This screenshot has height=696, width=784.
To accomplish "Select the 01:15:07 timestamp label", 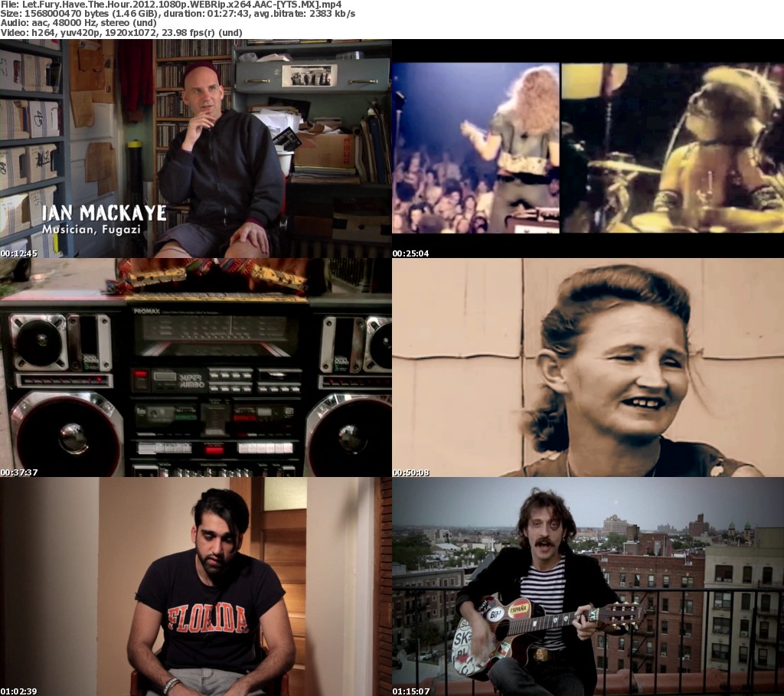I will coord(412,691).
